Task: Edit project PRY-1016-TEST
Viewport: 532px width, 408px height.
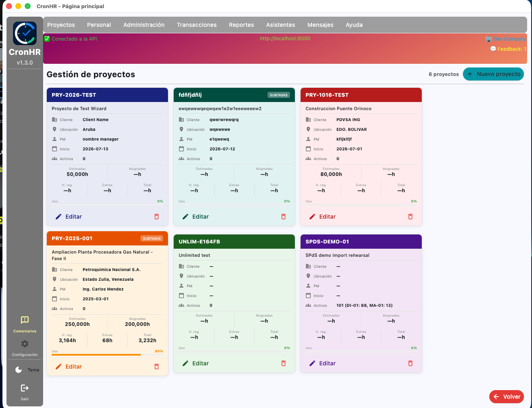Action: tap(323, 217)
